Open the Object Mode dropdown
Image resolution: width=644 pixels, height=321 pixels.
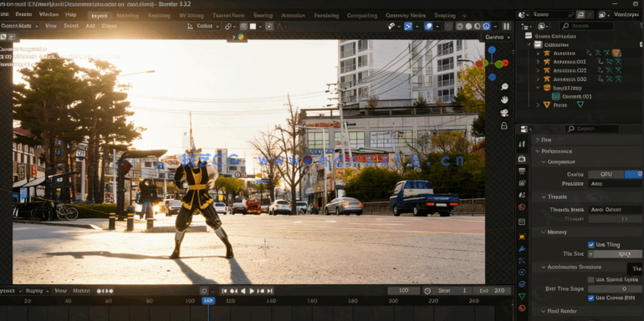(19, 26)
